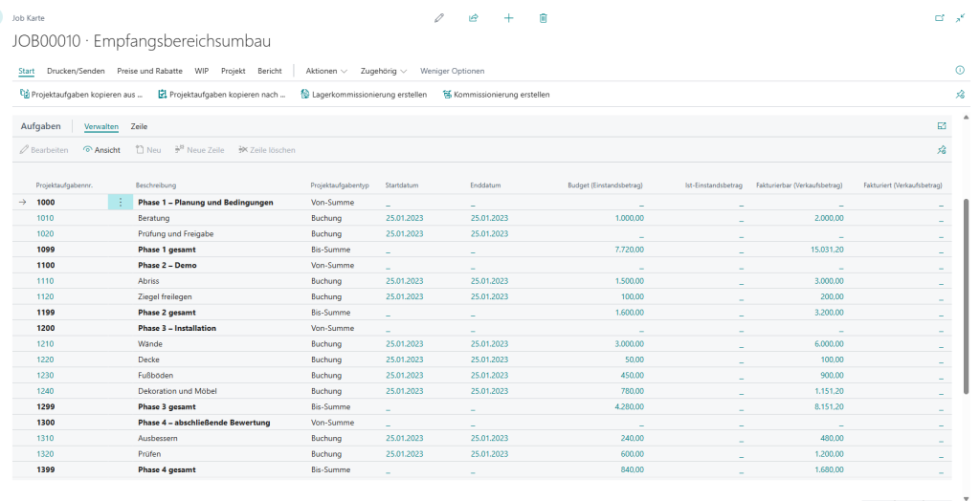Image resolution: width=980 pixels, height=501 pixels.
Task: Open Preise und Rabatte menu
Action: (x=149, y=71)
